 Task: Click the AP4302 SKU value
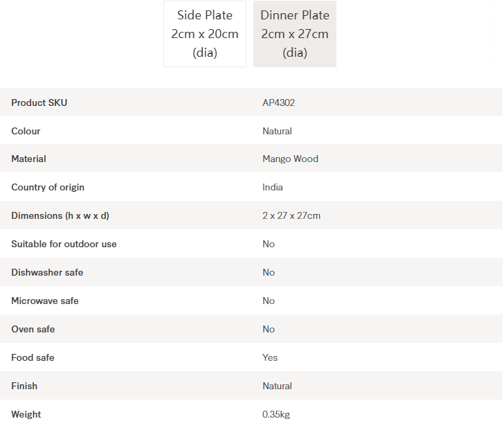point(279,102)
